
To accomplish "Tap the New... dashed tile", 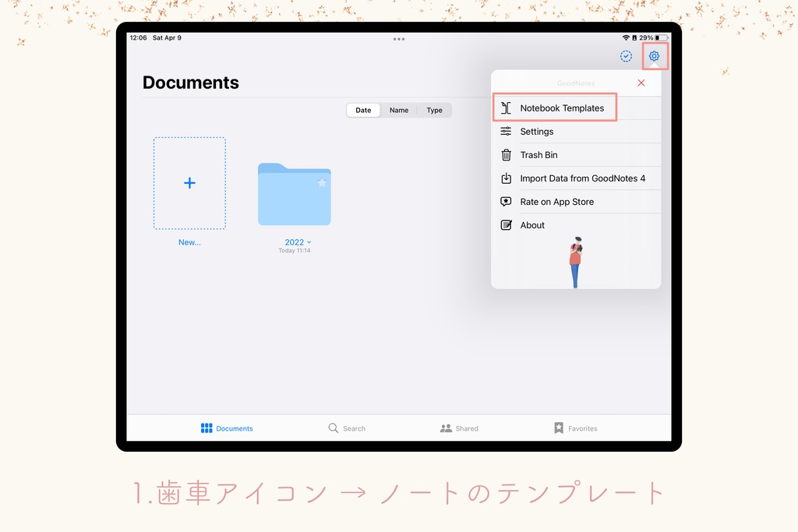I will click(x=189, y=183).
